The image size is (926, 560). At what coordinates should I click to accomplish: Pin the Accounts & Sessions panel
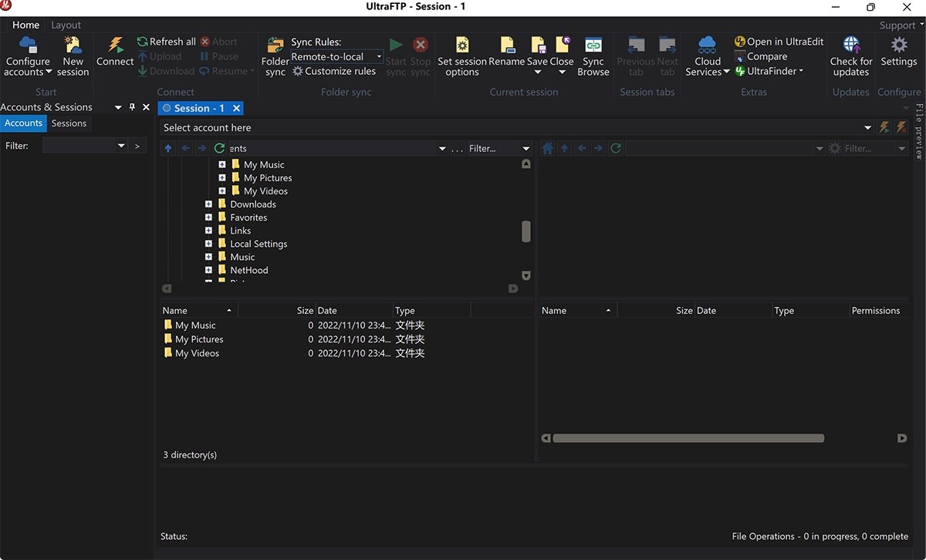pos(132,107)
